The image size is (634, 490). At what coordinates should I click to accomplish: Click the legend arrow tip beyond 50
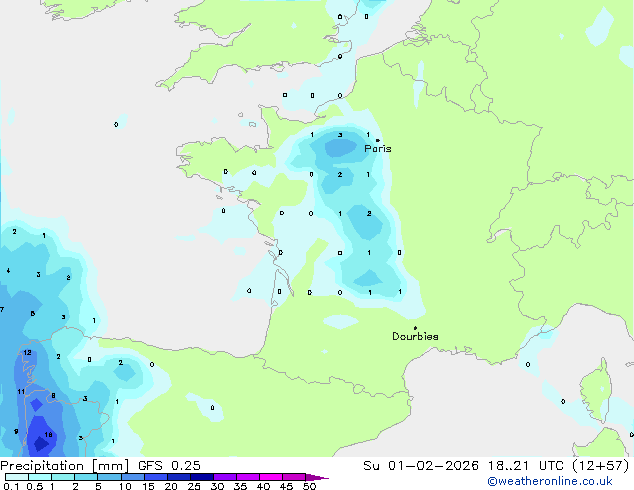click(318, 477)
